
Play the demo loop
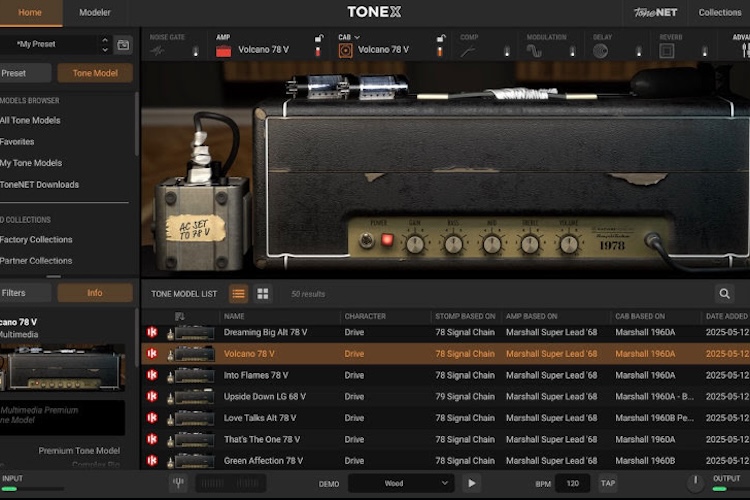[471, 483]
